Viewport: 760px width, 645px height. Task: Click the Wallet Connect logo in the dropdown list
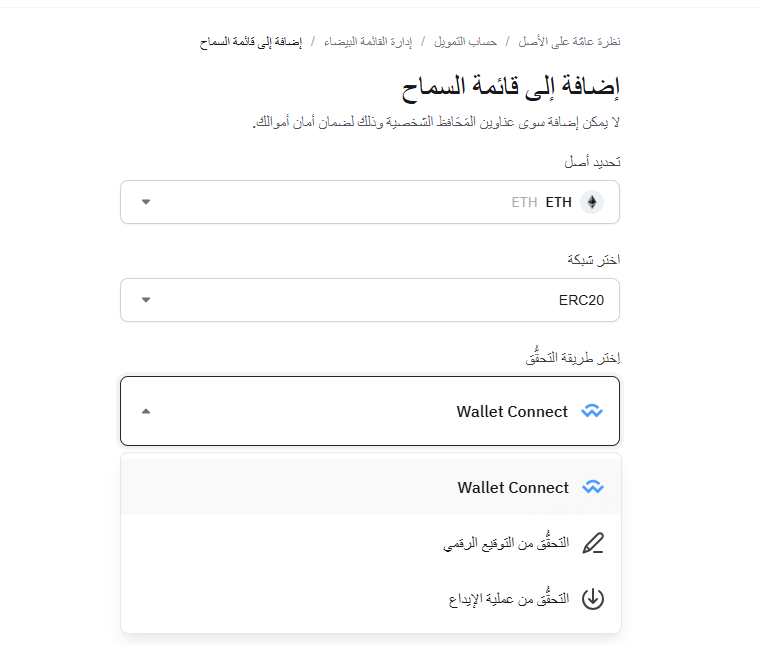[593, 487]
